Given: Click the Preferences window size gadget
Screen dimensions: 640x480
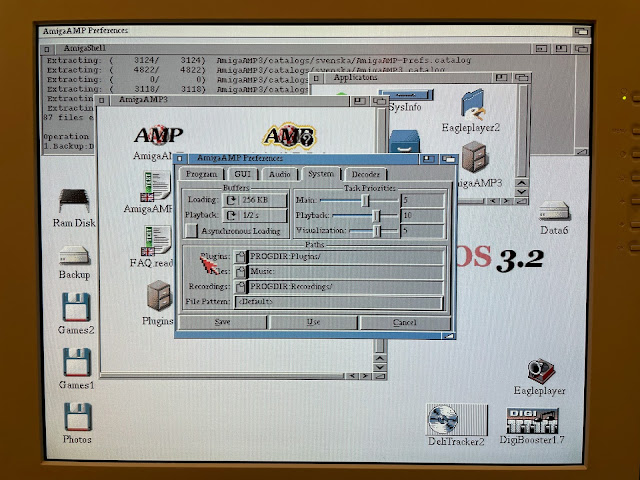Looking at the screenshot, I should pos(449,336).
